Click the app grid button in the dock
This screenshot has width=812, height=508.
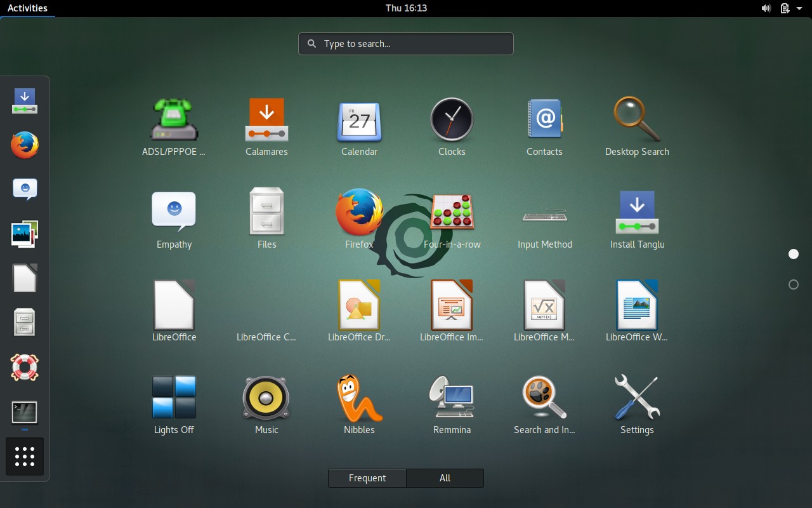coord(24,456)
